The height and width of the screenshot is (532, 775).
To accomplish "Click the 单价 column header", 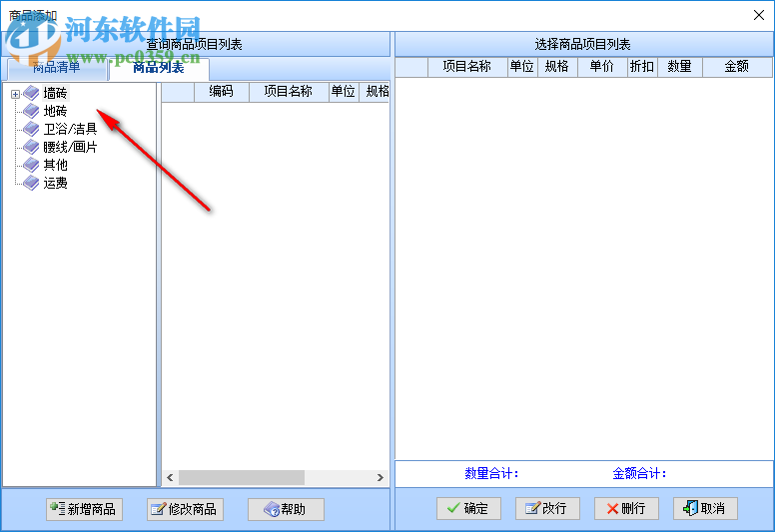I will point(602,67).
